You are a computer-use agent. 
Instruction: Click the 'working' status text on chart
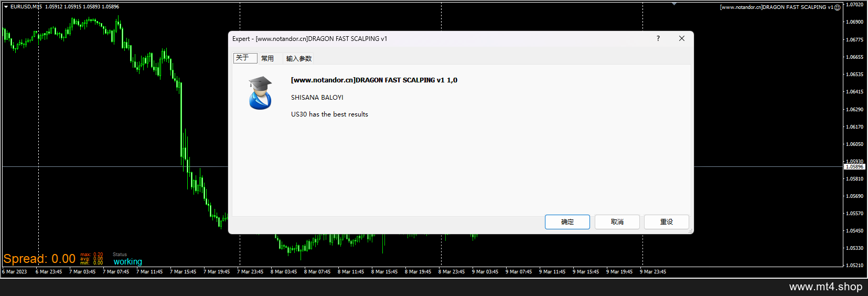128,261
